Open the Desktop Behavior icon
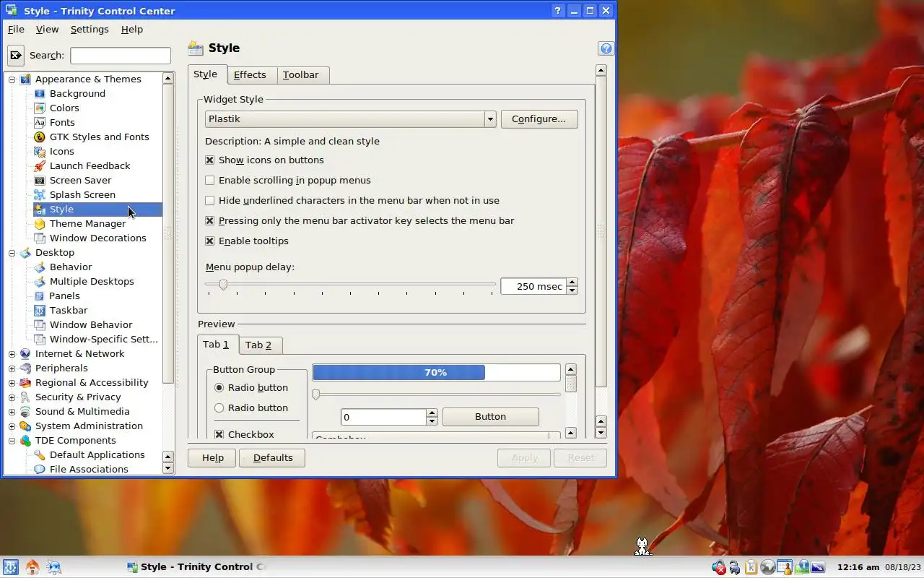The height and width of the screenshot is (578, 924). click(39, 267)
